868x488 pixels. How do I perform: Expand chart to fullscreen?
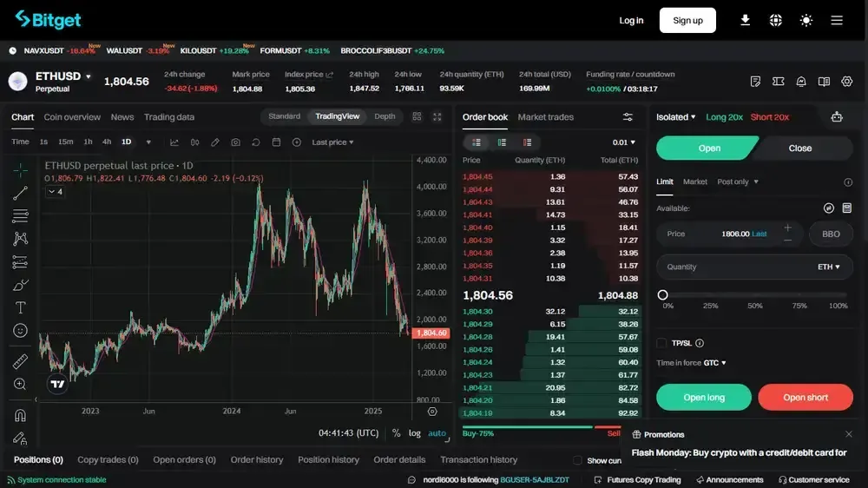[x=437, y=116]
